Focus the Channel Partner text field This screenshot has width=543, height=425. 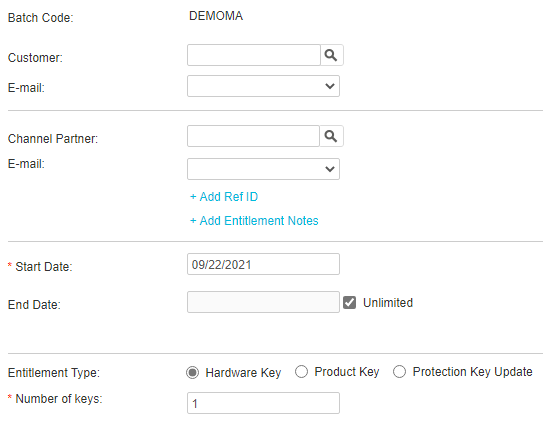253,136
